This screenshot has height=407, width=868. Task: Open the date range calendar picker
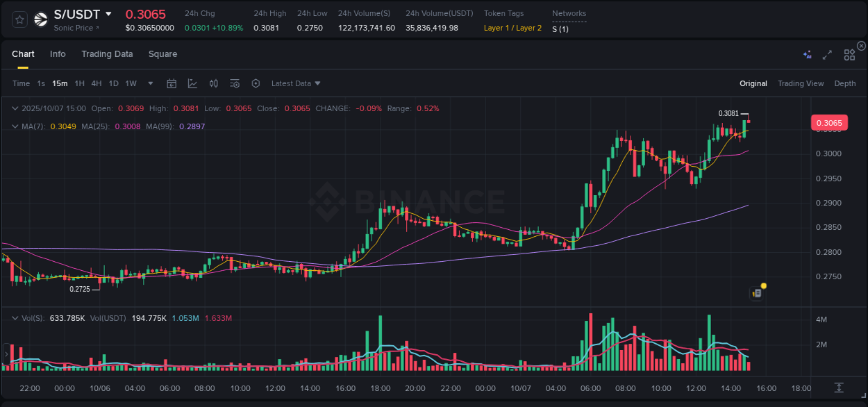click(172, 83)
